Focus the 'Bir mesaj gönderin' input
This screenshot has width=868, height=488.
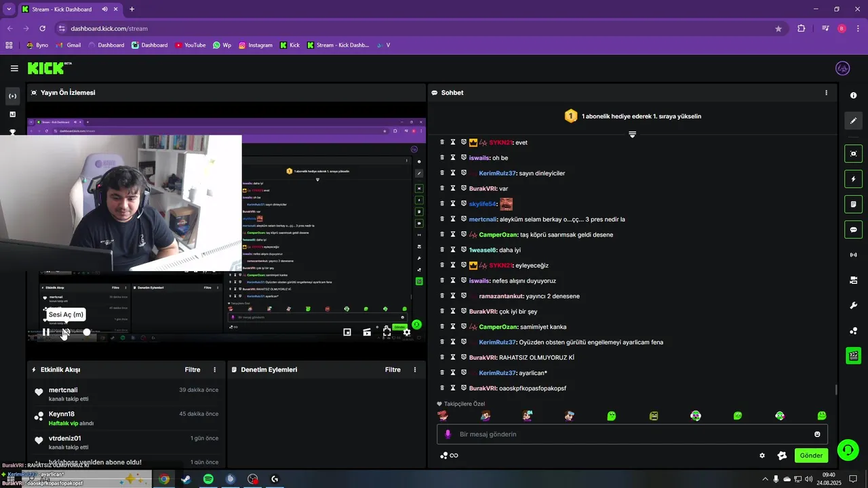pyautogui.click(x=632, y=434)
